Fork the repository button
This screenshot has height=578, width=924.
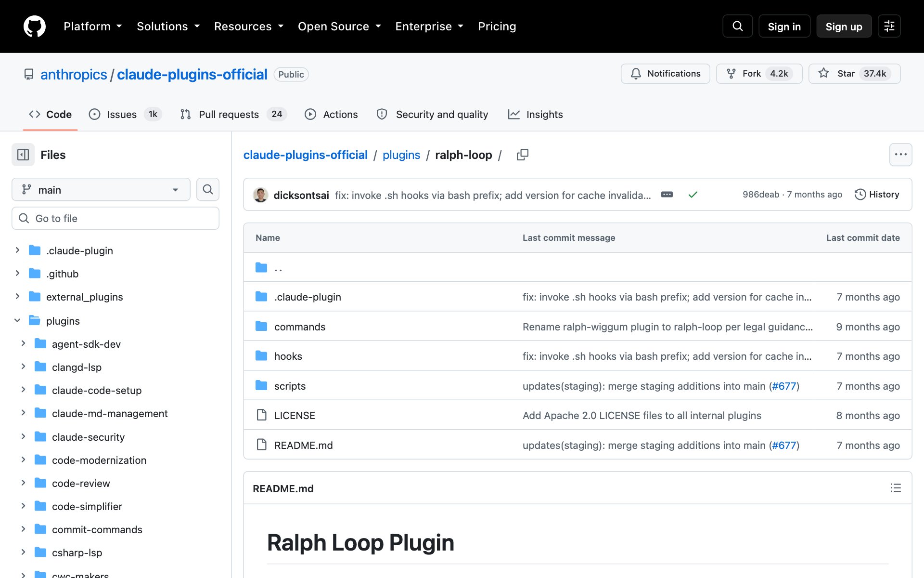pyautogui.click(x=759, y=73)
